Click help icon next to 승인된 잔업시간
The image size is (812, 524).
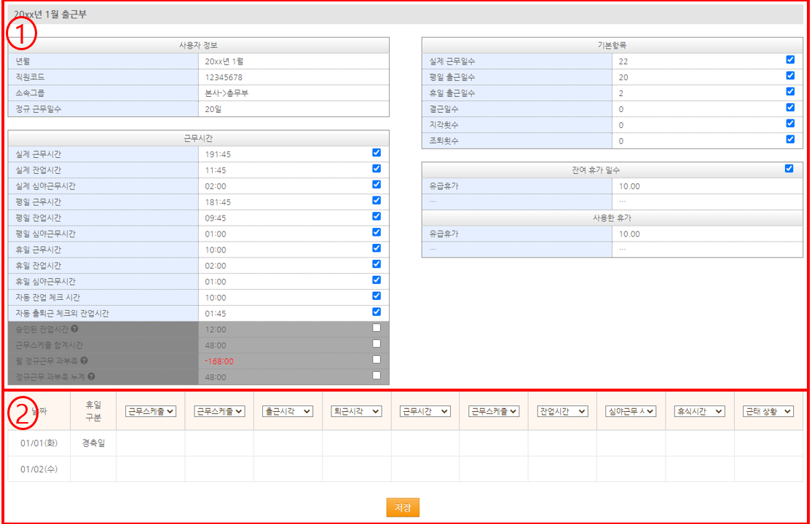pos(75,329)
